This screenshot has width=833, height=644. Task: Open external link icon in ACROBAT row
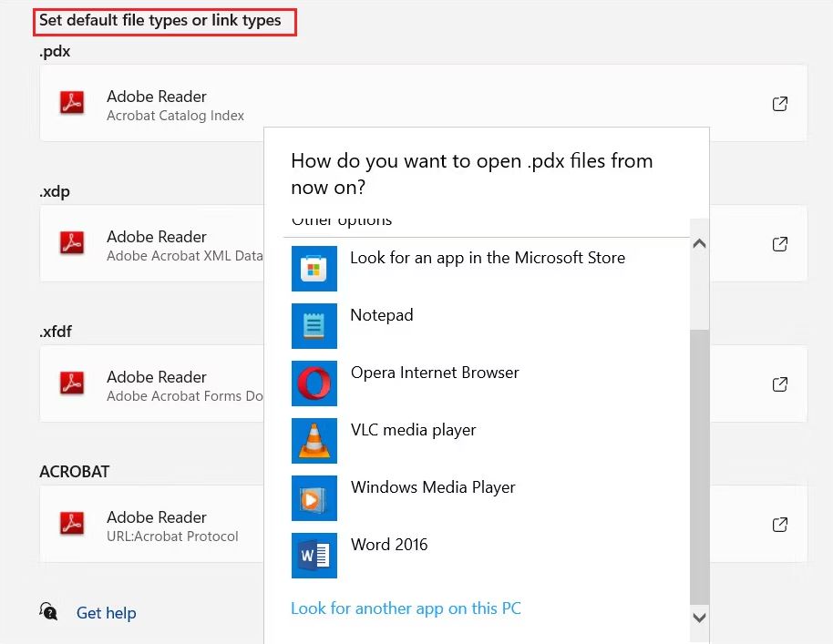[779, 525]
